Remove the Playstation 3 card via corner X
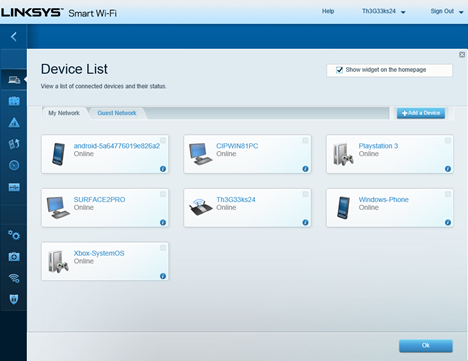 pos(448,140)
